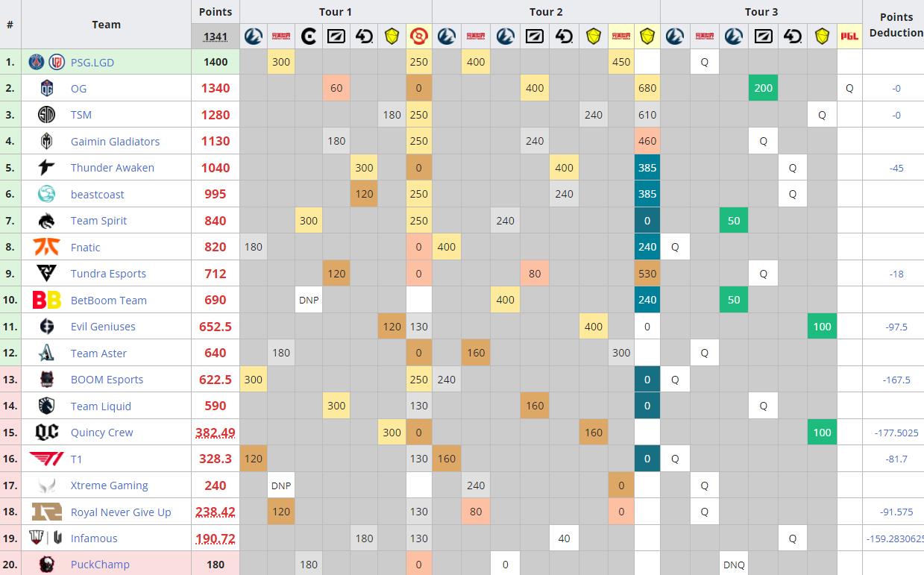The width and height of the screenshot is (924, 575).
Task: Click the -177.5025 deduction for Quincy Crew
Action: (896, 433)
